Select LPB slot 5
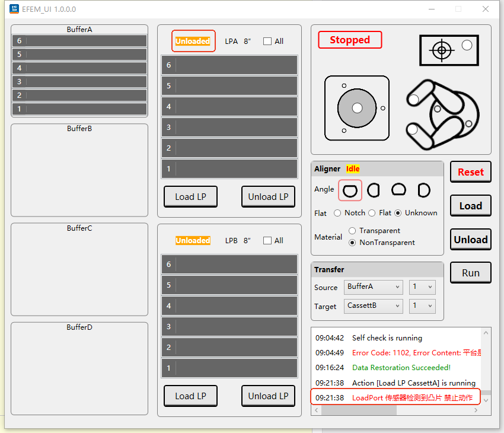Screen dimensions: 504x433 pos(229,285)
